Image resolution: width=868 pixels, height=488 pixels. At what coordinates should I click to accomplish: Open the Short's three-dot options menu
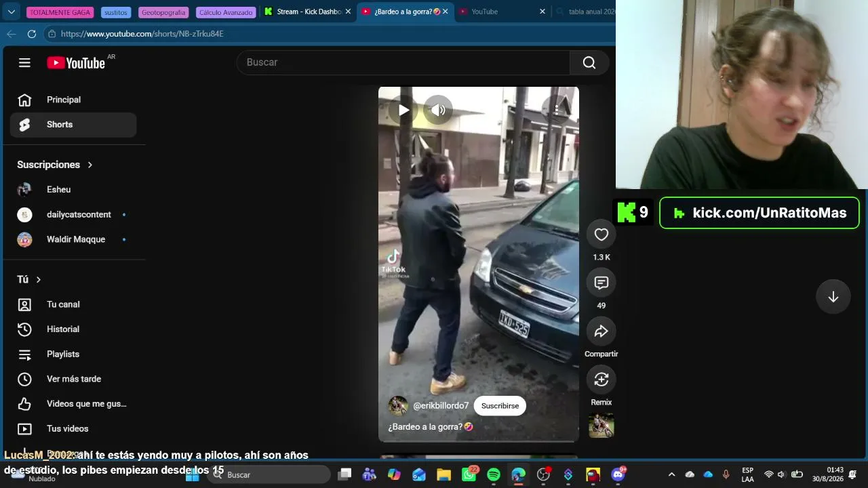(x=556, y=110)
